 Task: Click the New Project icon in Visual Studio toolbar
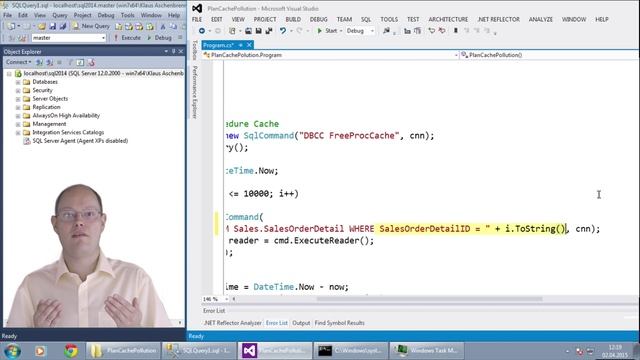coord(232,31)
